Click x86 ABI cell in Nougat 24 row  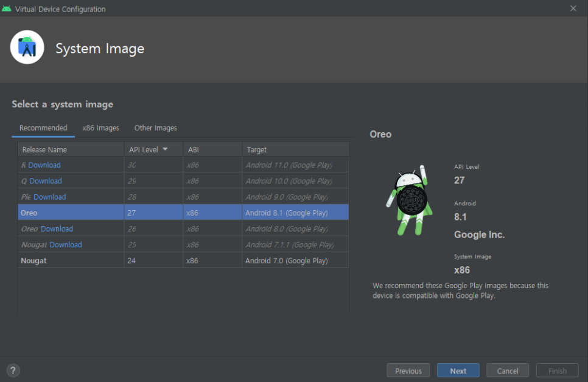tap(212, 260)
